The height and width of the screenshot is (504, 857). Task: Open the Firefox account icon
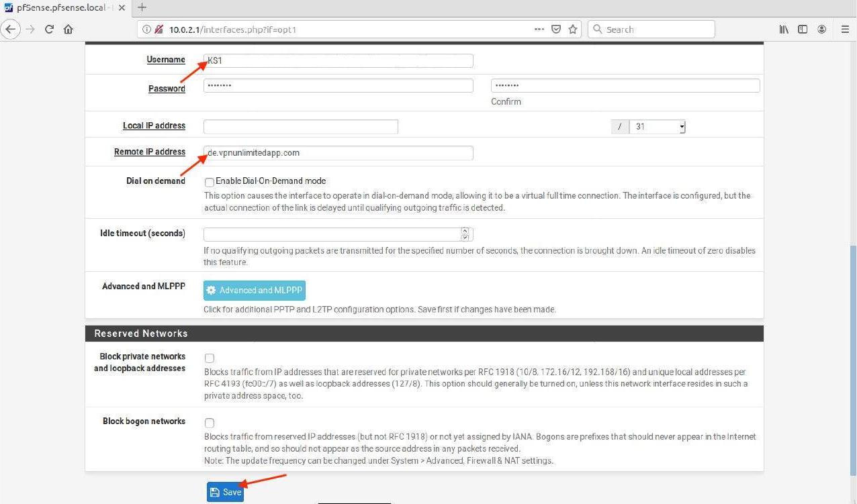point(821,30)
